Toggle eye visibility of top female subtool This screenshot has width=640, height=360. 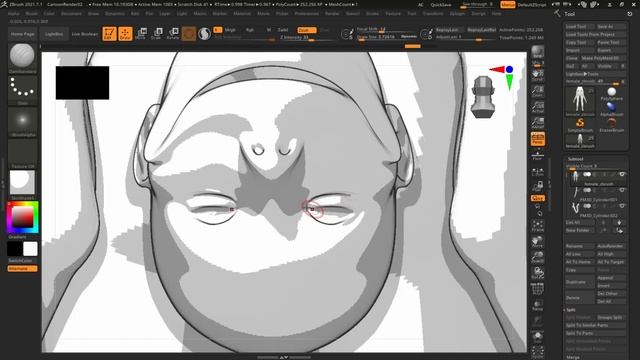click(622, 174)
